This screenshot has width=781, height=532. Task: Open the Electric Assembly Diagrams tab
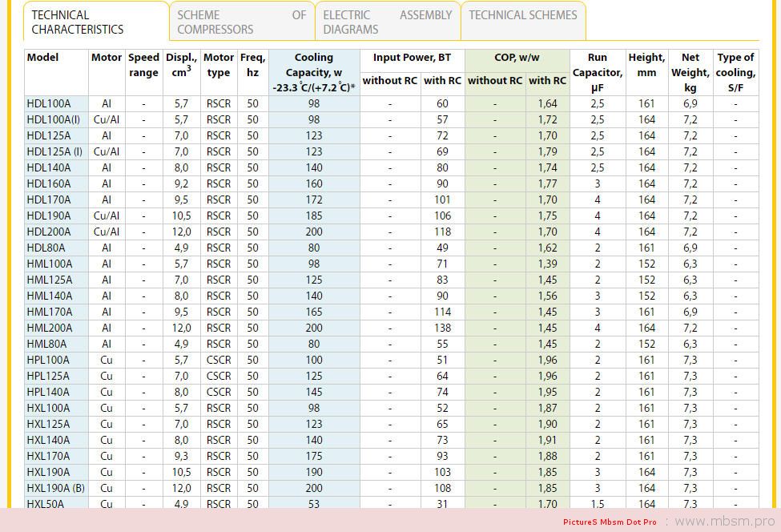pyautogui.click(x=387, y=22)
